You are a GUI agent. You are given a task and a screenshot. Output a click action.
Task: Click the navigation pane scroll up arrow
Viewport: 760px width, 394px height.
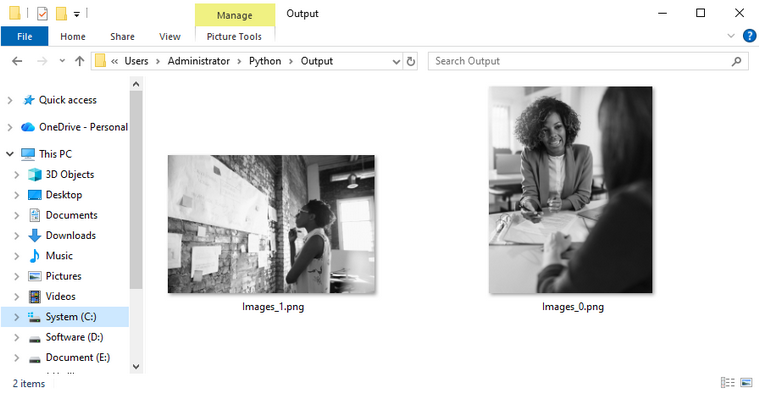(x=136, y=84)
